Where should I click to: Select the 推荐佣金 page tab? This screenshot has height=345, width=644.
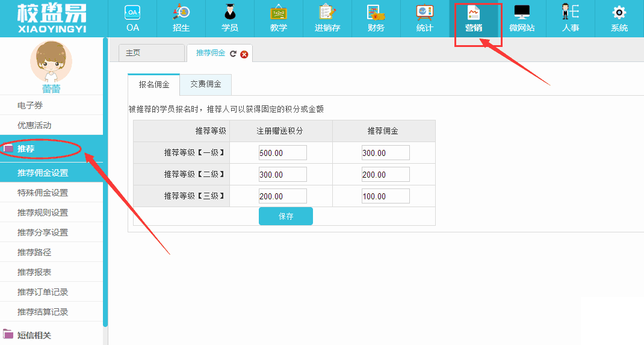pyautogui.click(x=211, y=53)
